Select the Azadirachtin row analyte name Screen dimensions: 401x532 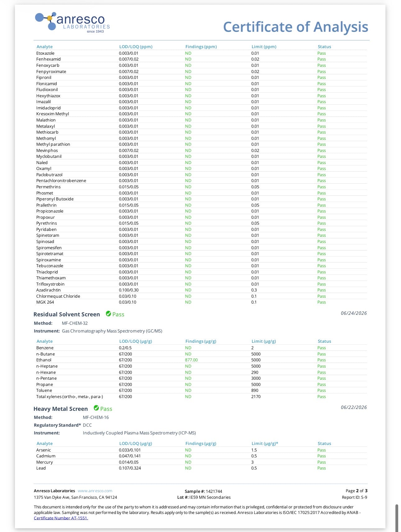pos(48,290)
